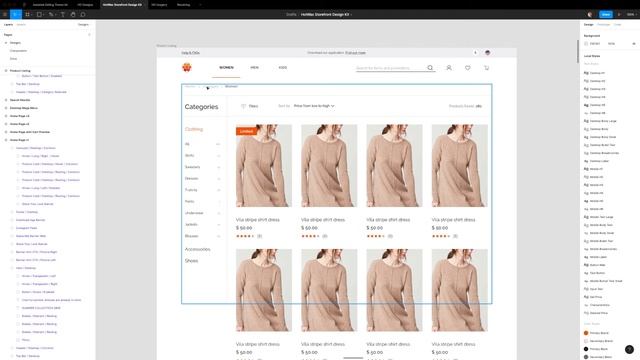Viewport: 640px width, 360px height.
Task: Click Primary Brand orange color style
Action: point(586,333)
